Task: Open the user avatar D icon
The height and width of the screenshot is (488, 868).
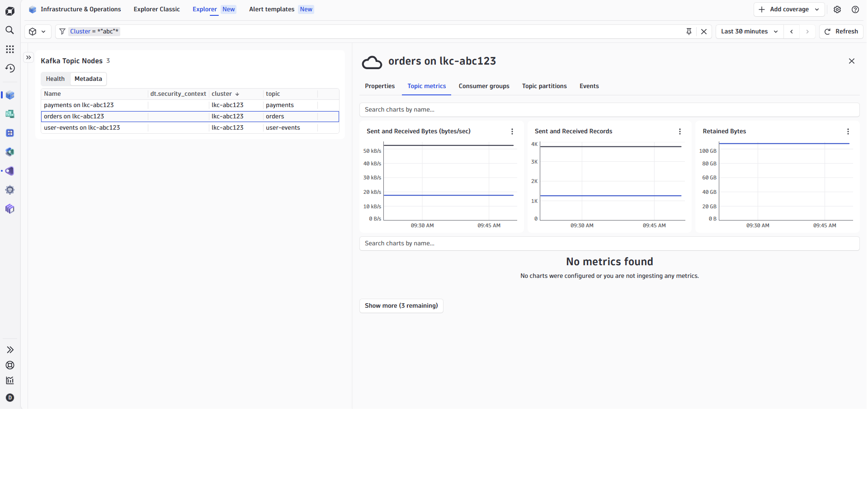Action: point(10,398)
